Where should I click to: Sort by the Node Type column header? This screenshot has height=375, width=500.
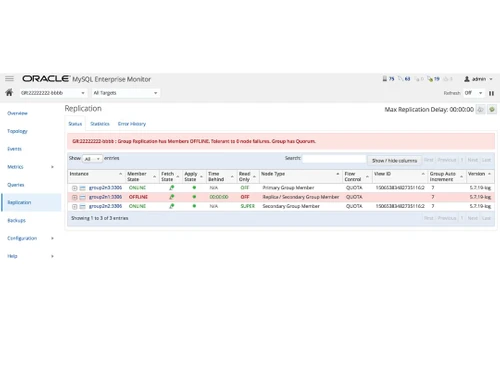pyautogui.click(x=301, y=176)
